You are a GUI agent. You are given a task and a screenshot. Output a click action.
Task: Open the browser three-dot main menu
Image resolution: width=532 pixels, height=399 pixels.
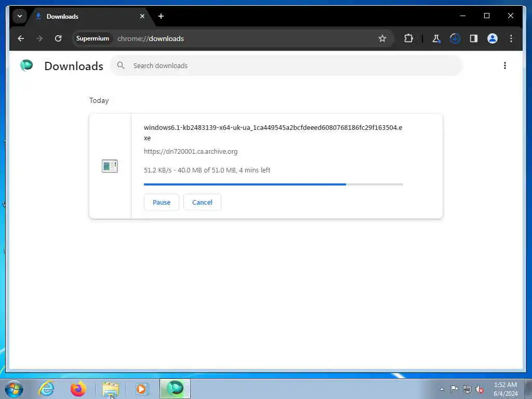(511, 38)
